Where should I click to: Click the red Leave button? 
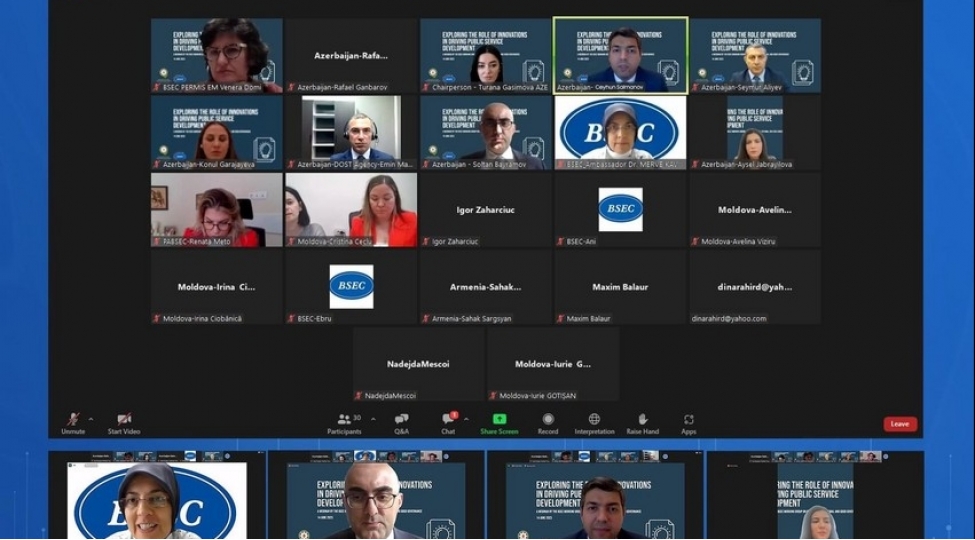point(900,424)
